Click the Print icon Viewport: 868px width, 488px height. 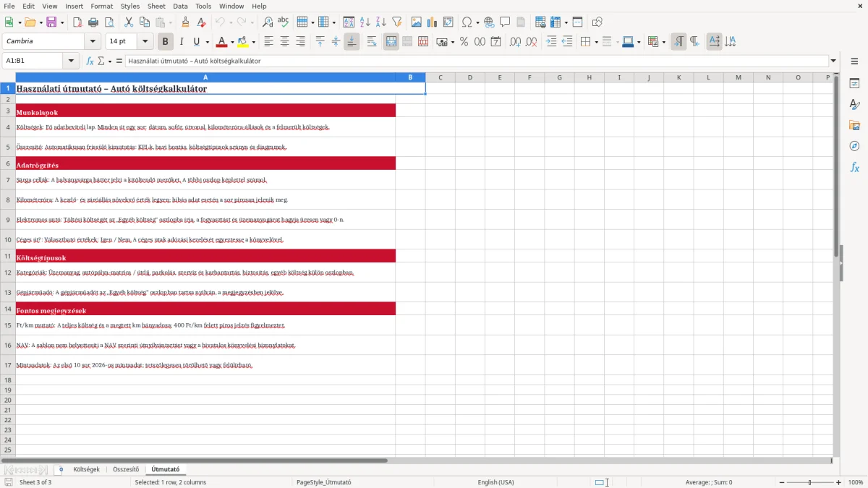point(93,22)
